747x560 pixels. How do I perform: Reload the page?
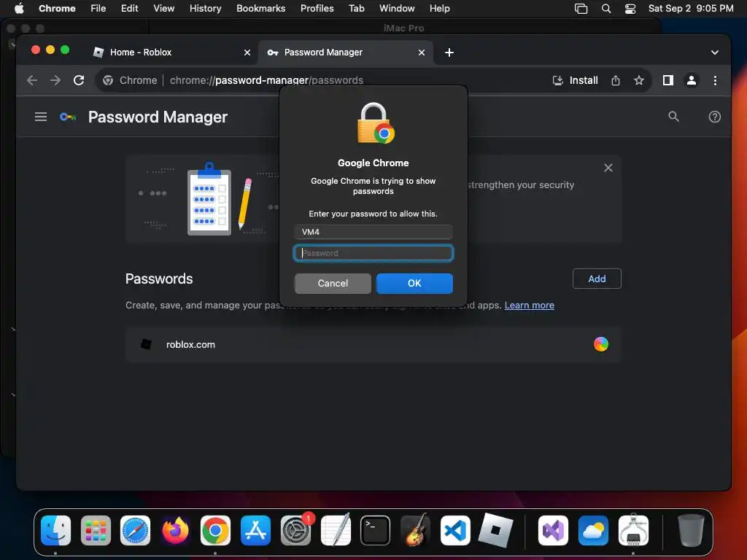[79, 80]
